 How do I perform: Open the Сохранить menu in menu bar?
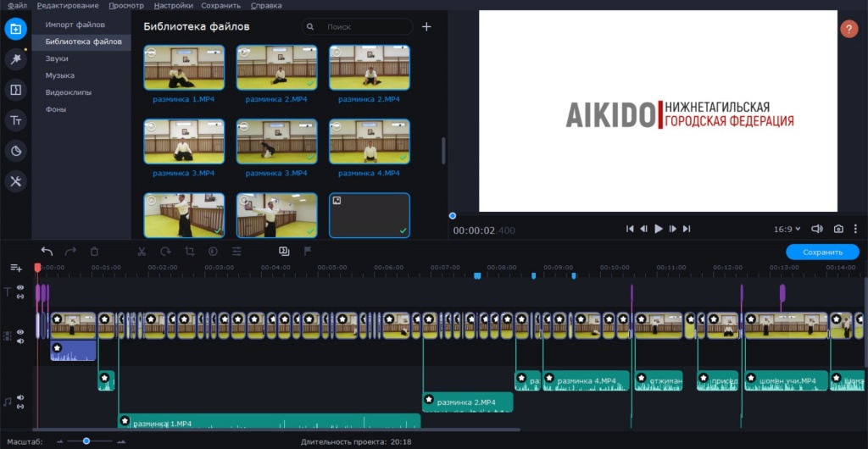pyautogui.click(x=221, y=6)
